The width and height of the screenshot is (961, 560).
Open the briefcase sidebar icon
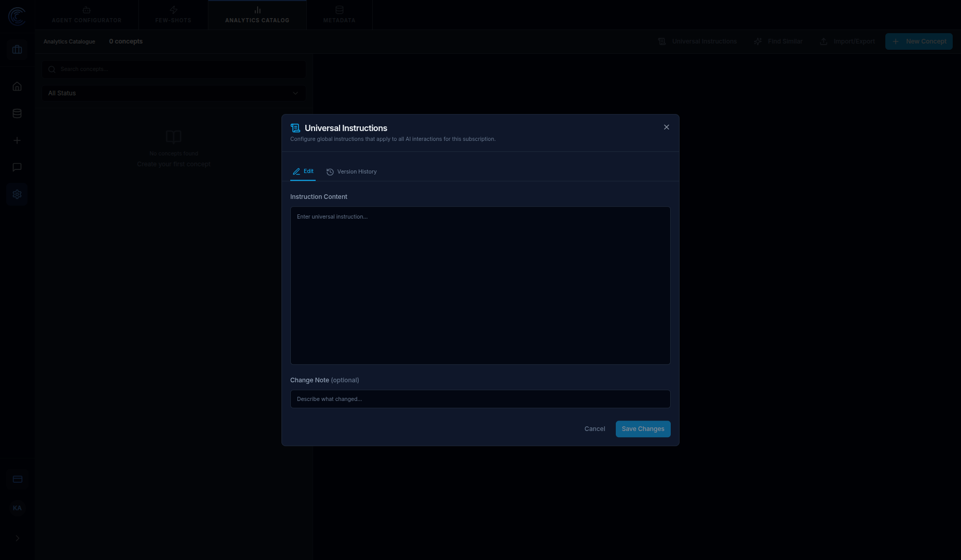(17, 50)
